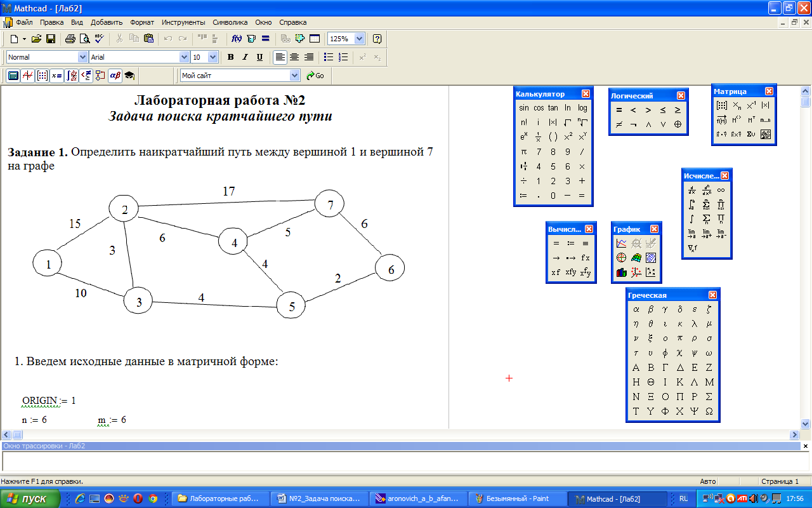Open the Мой сайт address dropdown
Image resolution: width=812 pixels, height=508 pixels.
pos(295,76)
